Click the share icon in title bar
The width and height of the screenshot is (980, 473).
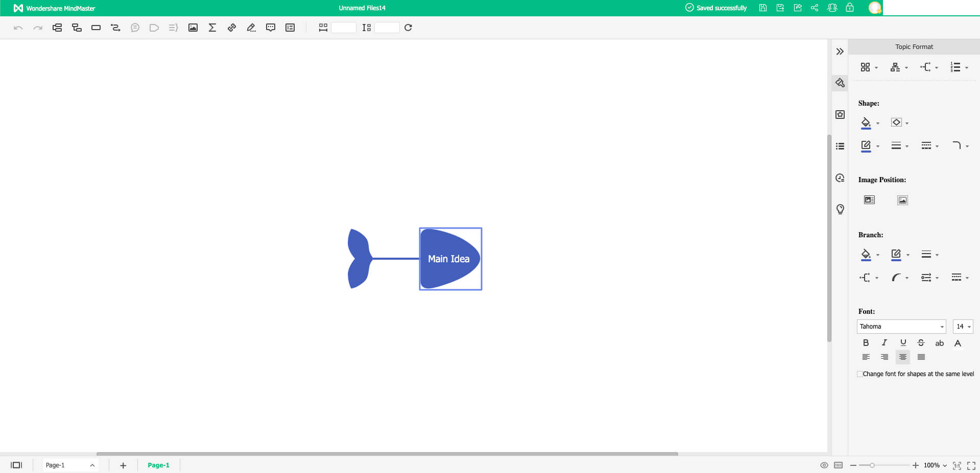click(815, 8)
